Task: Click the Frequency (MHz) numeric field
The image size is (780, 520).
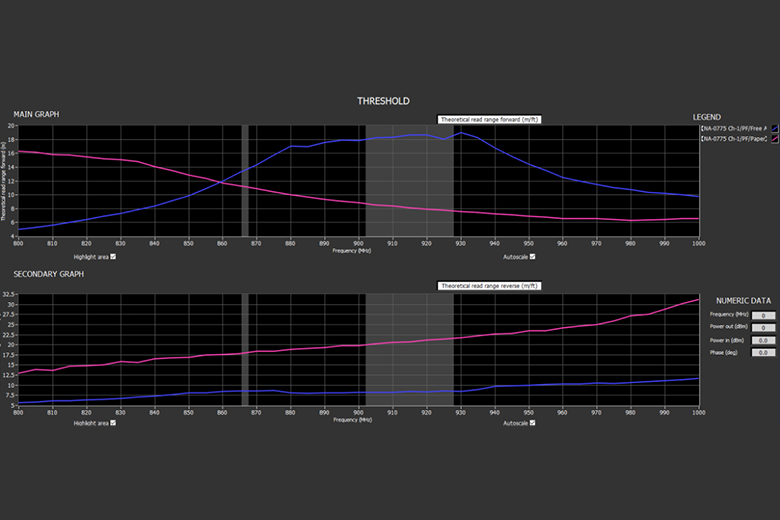Action: [763, 315]
